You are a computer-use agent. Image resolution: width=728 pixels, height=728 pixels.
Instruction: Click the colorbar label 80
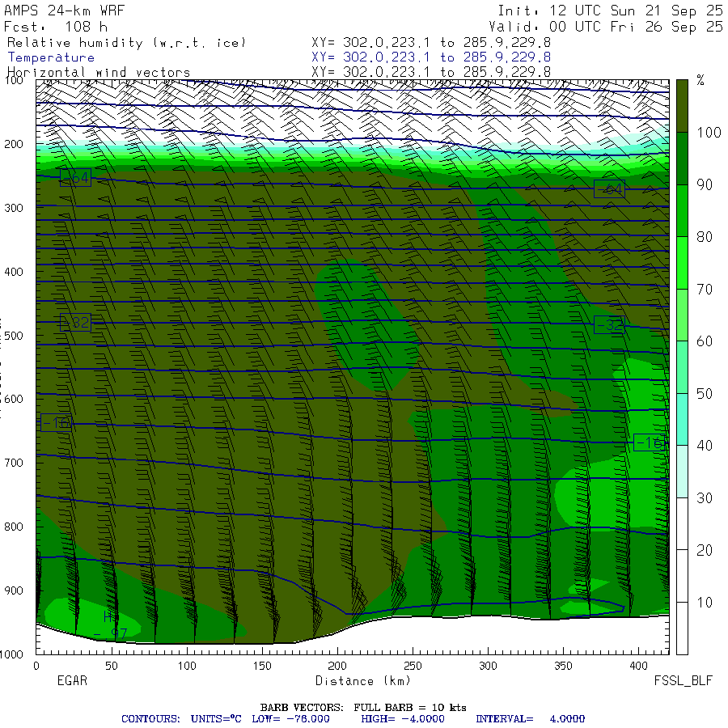pos(705,237)
